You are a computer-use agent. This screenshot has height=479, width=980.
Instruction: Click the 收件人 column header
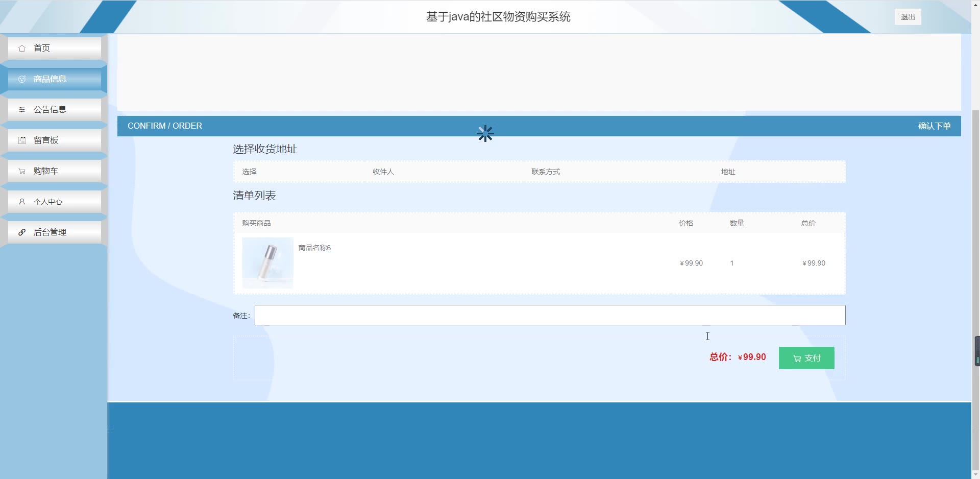coord(383,172)
